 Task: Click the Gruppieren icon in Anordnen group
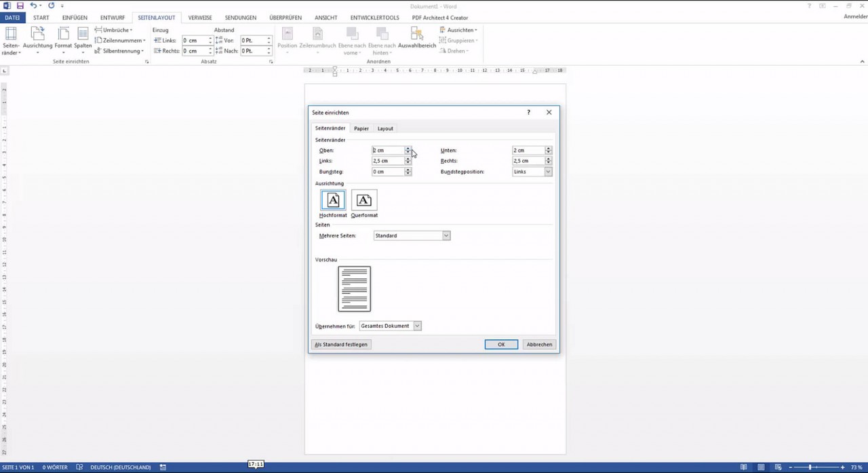coord(458,40)
